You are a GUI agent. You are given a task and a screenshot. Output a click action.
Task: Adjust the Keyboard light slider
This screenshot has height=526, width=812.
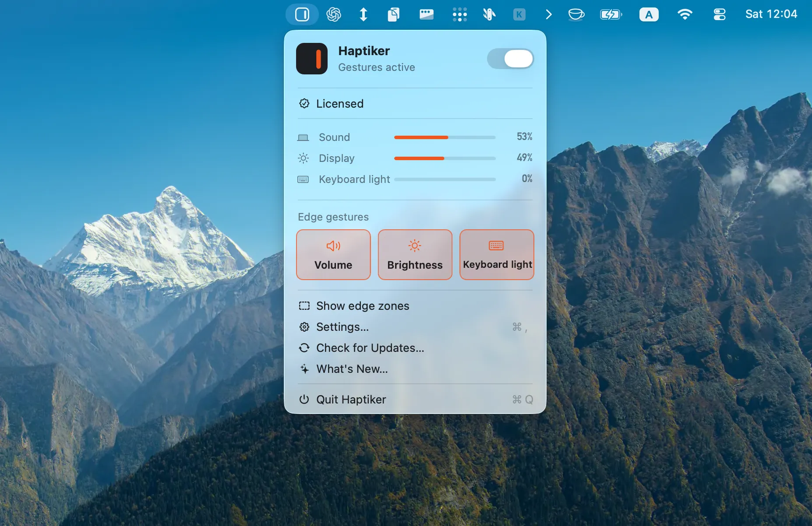pos(445,179)
